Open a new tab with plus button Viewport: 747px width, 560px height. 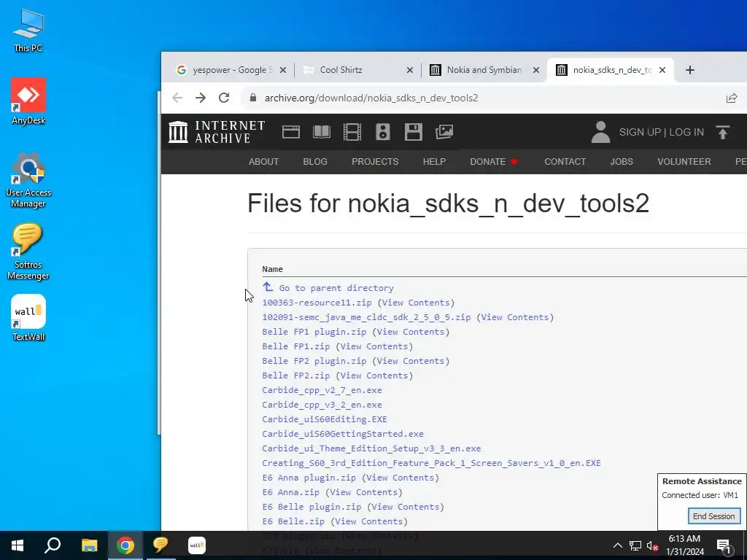(x=690, y=70)
